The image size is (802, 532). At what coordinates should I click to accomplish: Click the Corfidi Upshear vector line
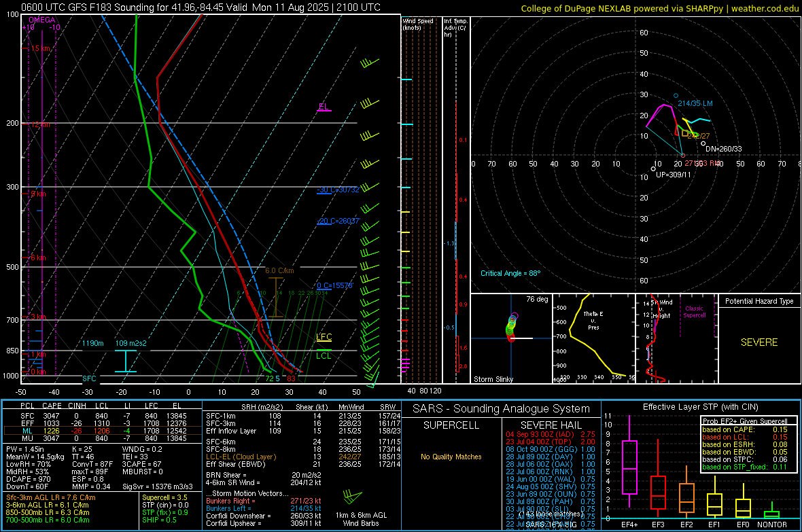click(264, 523)
